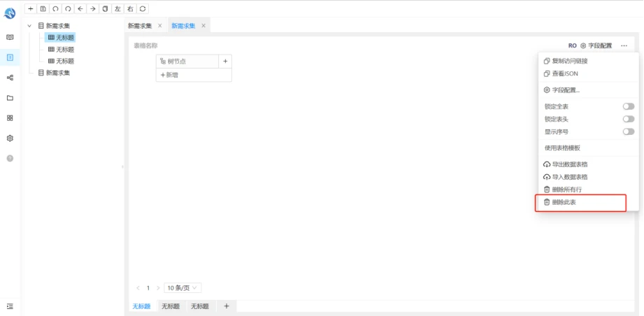Select the expanded 新需求集 root in tree
Screen dimensions: 644x316
coord(54,26)
